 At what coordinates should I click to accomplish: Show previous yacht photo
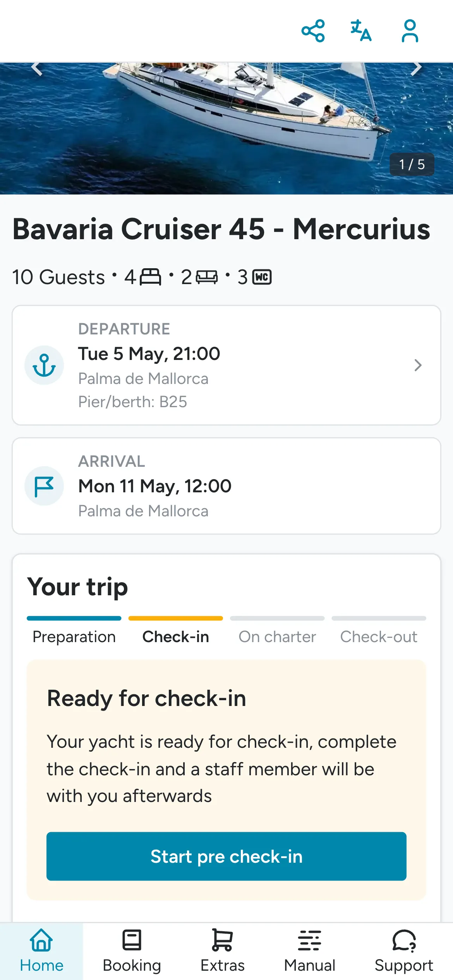37,69
